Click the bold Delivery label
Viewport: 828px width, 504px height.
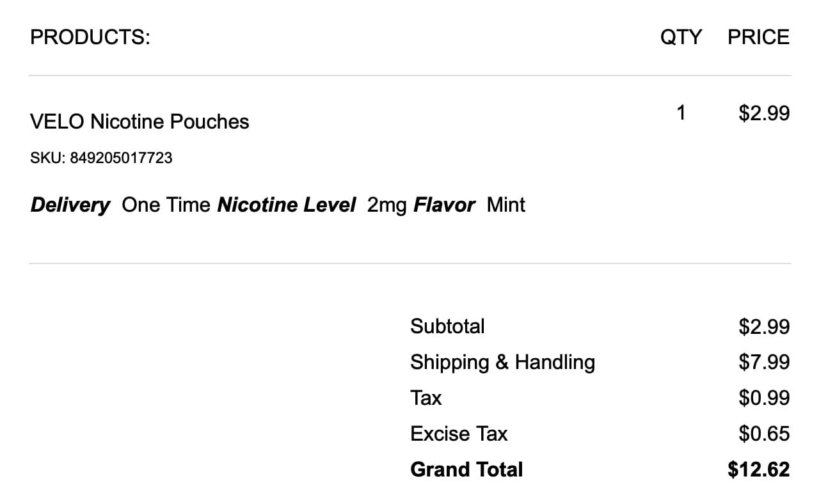point(70,205)
